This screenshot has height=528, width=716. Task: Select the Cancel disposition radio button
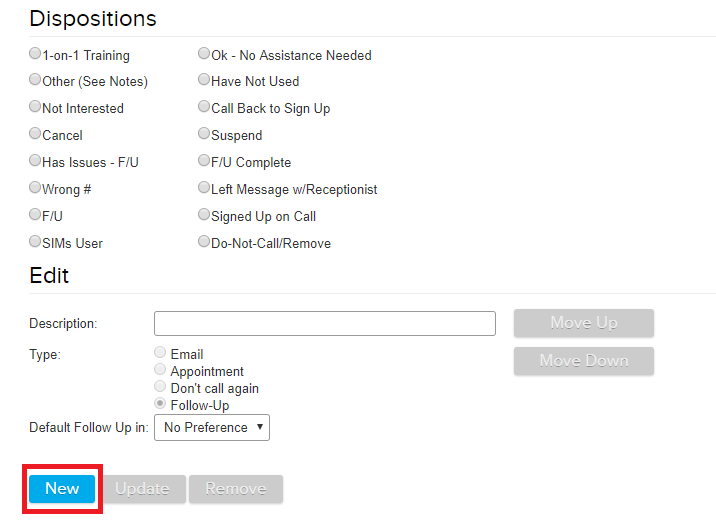click(x=36, y=135)
